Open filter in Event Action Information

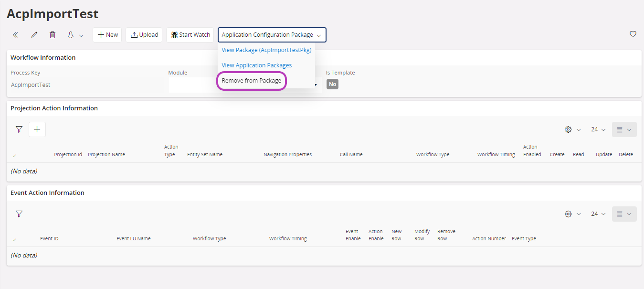point(19,214)
